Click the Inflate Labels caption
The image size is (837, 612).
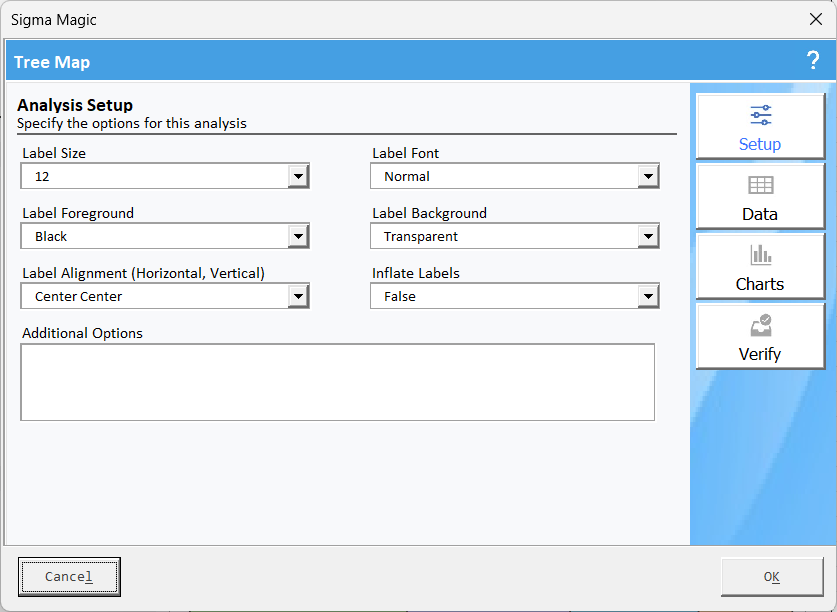click(416, 273)
